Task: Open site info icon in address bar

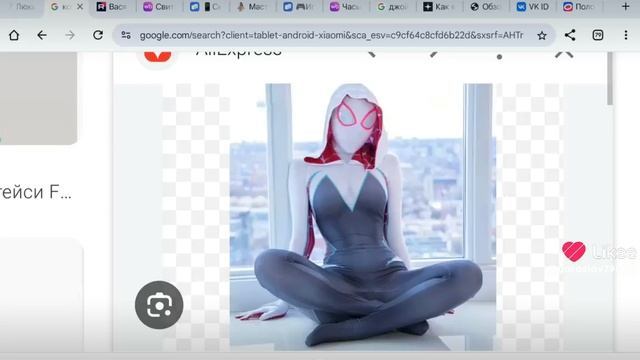Action: (x=126, y=35)
